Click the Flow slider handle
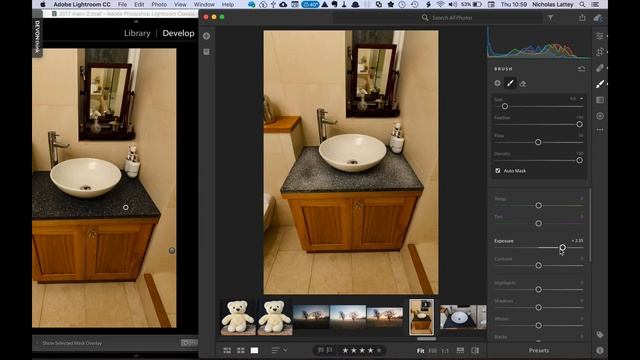640x360 pixels. (538, 142)
